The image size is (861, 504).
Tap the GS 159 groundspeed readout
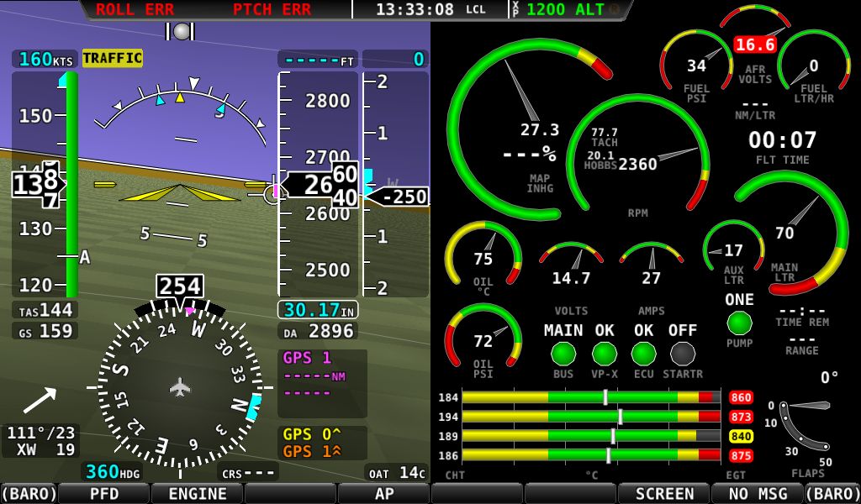(45, 331)
